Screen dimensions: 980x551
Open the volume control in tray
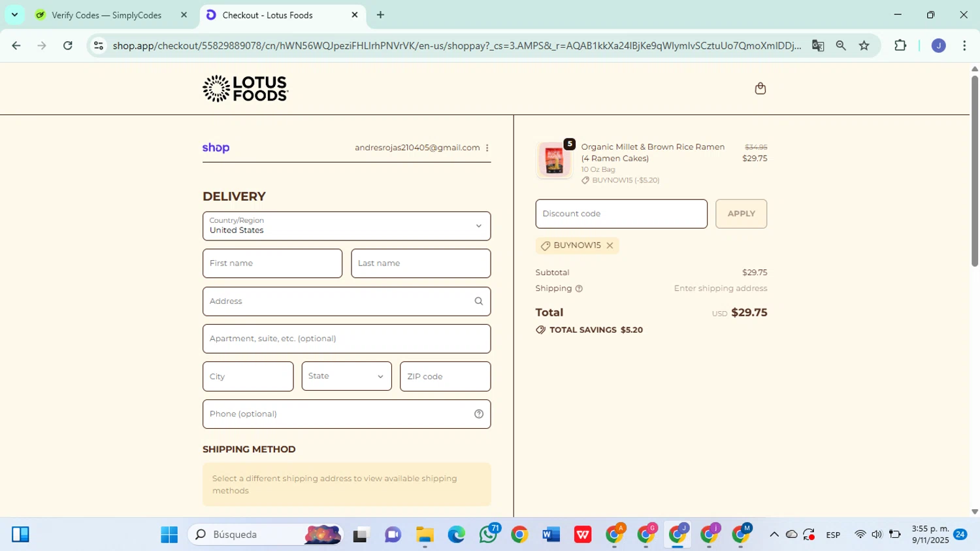(x=877, y=535)
